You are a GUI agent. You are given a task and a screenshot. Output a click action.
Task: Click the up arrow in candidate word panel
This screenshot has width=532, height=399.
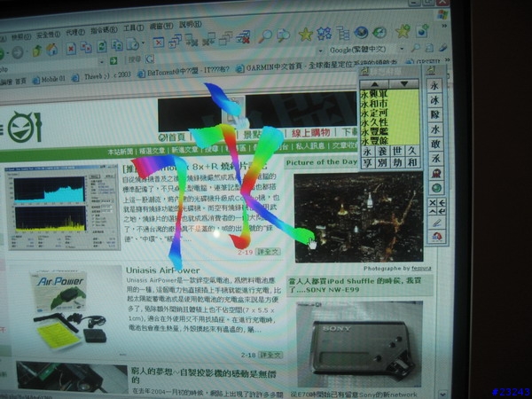pyautogui.click(x=374, y=84)
